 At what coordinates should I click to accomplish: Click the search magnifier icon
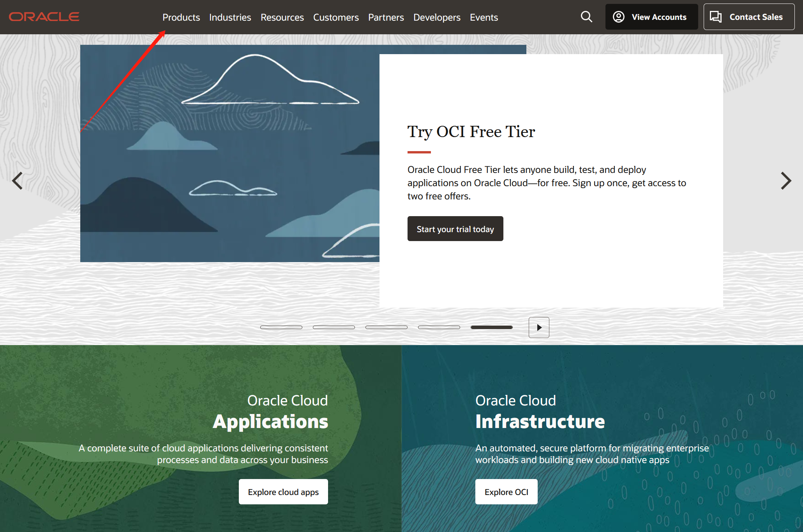(x=586, y=17)
